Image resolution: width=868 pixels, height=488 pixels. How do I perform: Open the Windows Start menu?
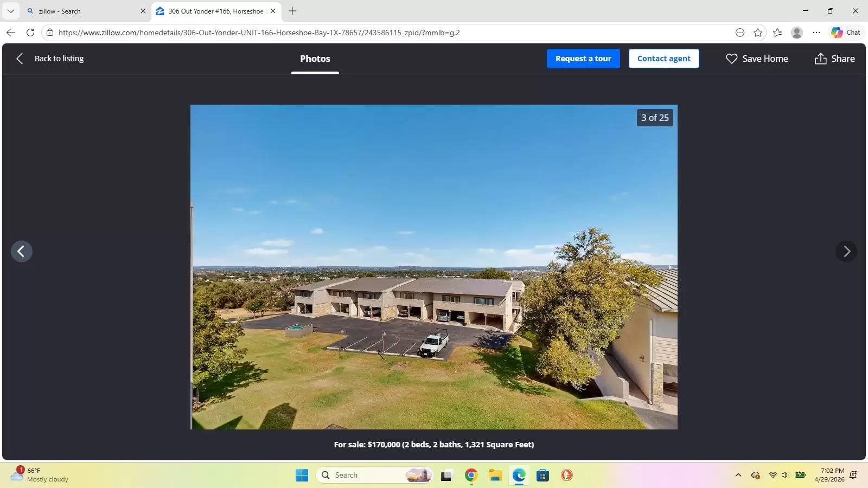[302, 476]
